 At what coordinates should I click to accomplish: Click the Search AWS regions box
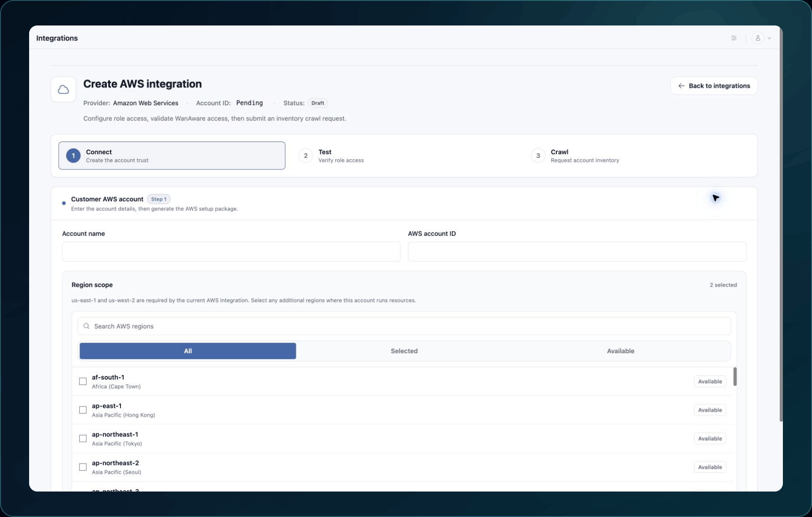pos(404,326)
